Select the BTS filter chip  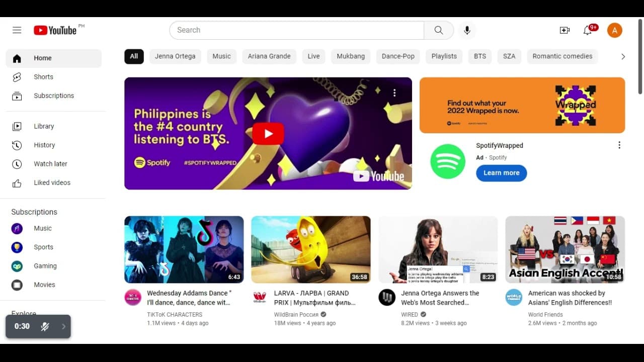pyautogui.click(x=480, y=56)
